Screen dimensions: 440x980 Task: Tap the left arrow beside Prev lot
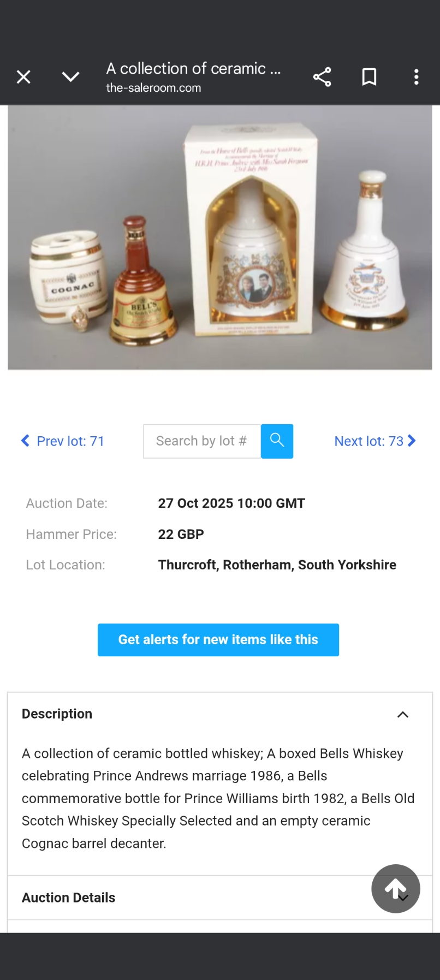[x=25, y=441]
